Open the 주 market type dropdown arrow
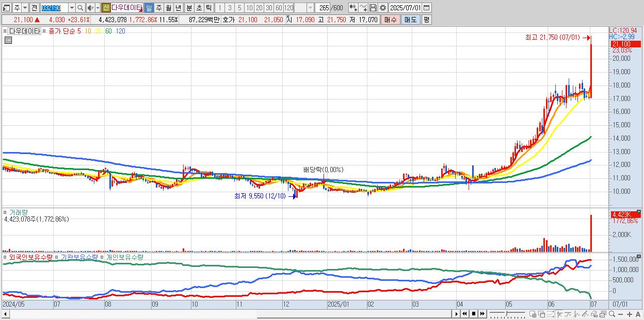The image size is (644, 320). point(25,8)
